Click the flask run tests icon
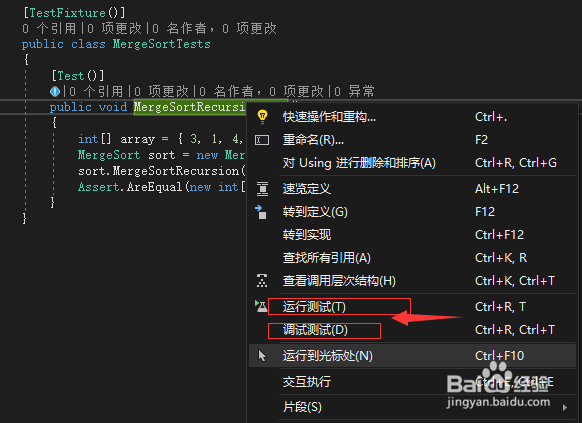This screenshot has width=582, height=423. point(261,306)
